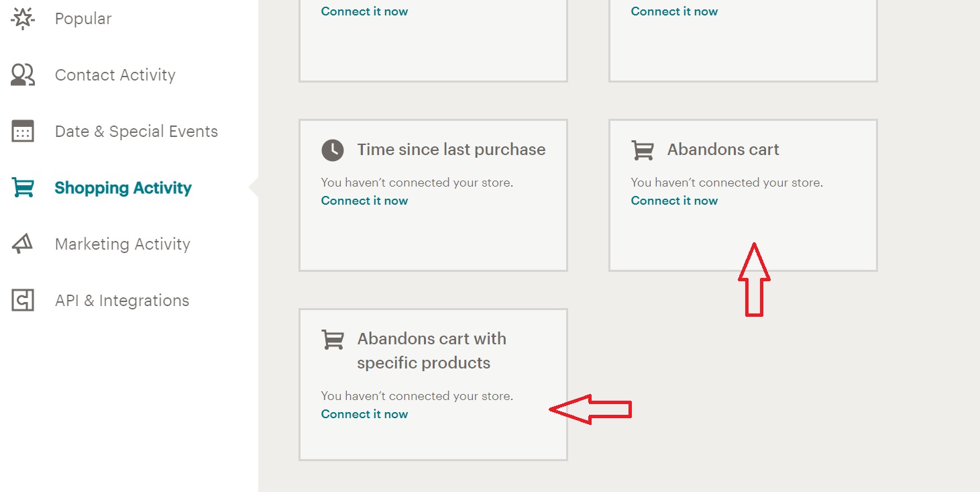980x492 pixels.
Task: Click the Date & Special Events calendar icon
Action: point(23,131)
